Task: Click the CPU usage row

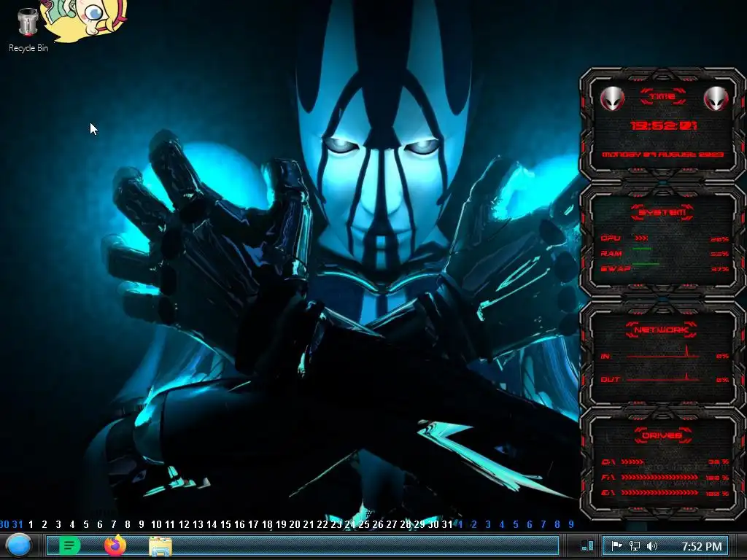Action: [664, 238]
